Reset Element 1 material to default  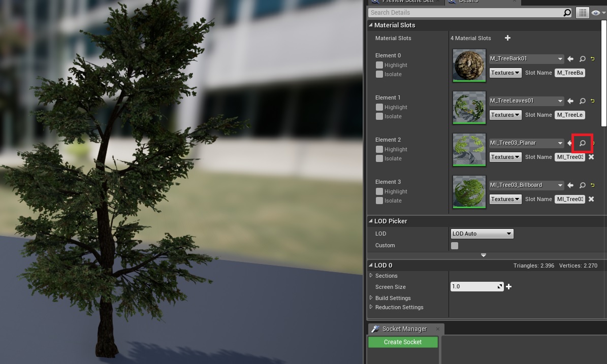(592, 101)
